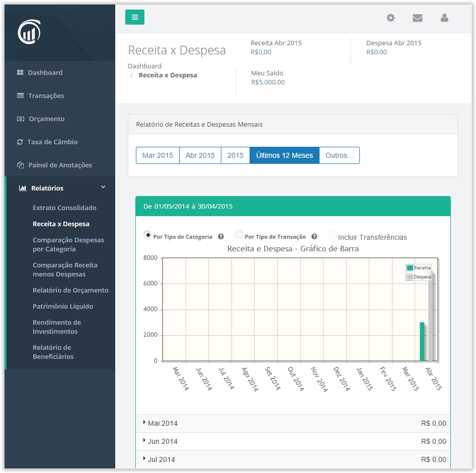This screenshot has height=473, width=476.
Task: Expand the Jun 2014 row
Action: point(145,441)
